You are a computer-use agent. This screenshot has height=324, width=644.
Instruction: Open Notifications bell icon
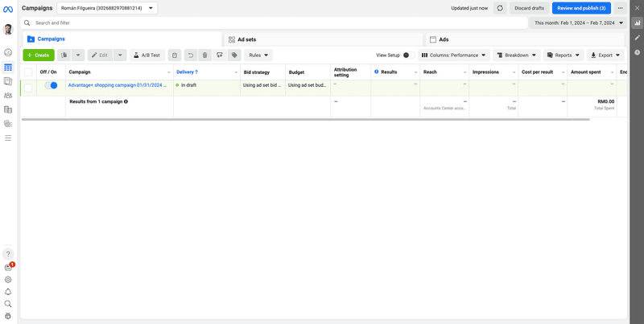8,292
